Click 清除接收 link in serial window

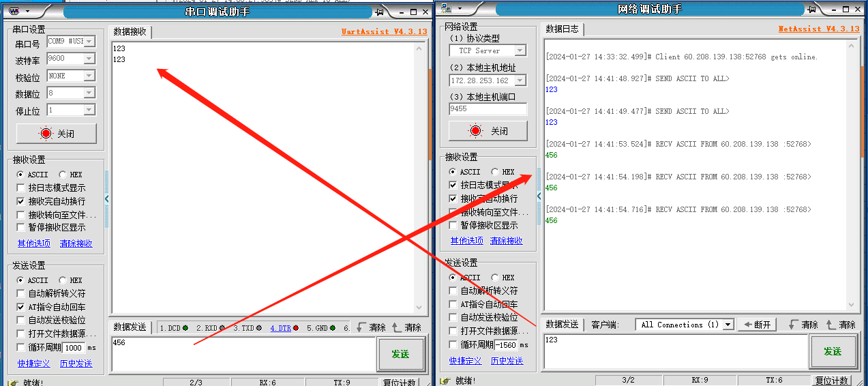[76, 243]
